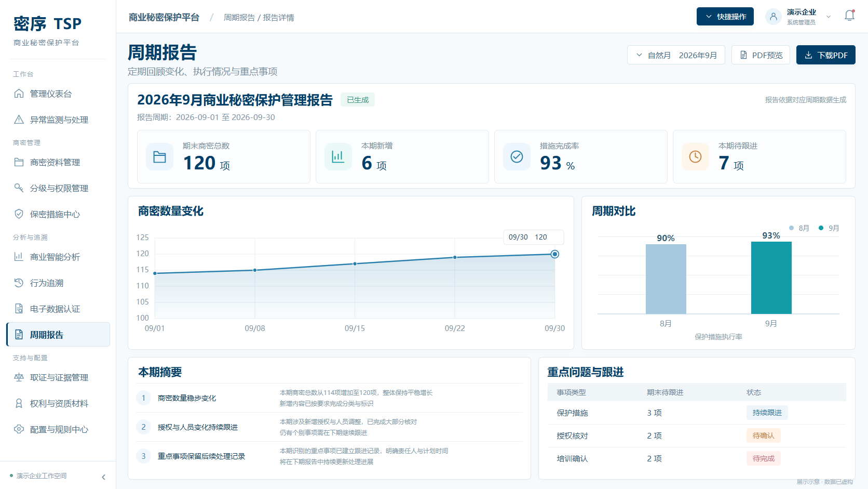Open the 快捷操作 dropdown
This screenshot has height=489, width=868.
pos(725,17)
